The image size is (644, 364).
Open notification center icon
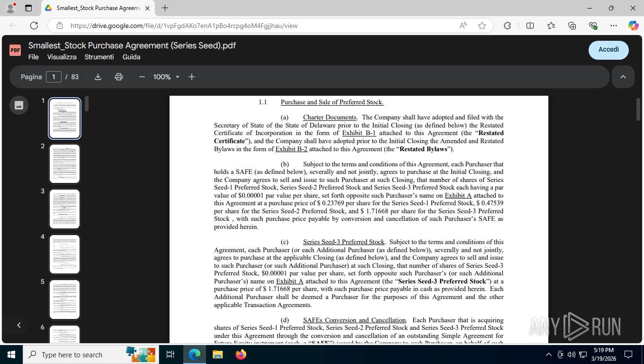(x=628, y=355)
